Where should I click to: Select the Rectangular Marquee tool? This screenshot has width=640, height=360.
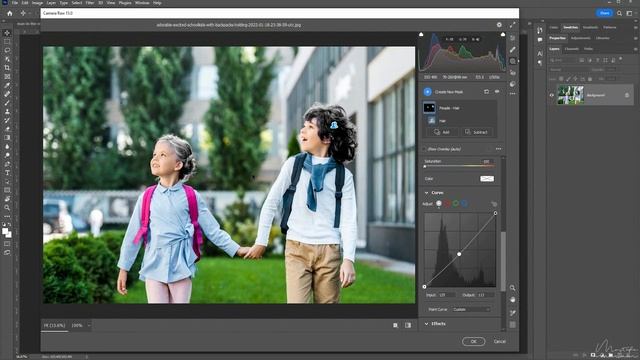(x=7, y=42)
